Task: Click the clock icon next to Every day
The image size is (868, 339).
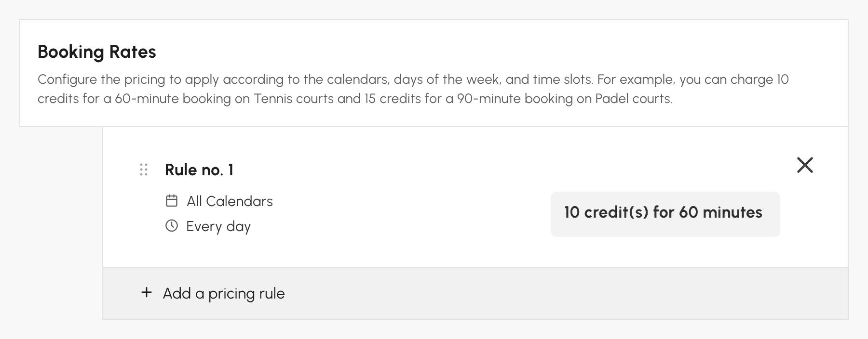Action: tap(172, 226)
